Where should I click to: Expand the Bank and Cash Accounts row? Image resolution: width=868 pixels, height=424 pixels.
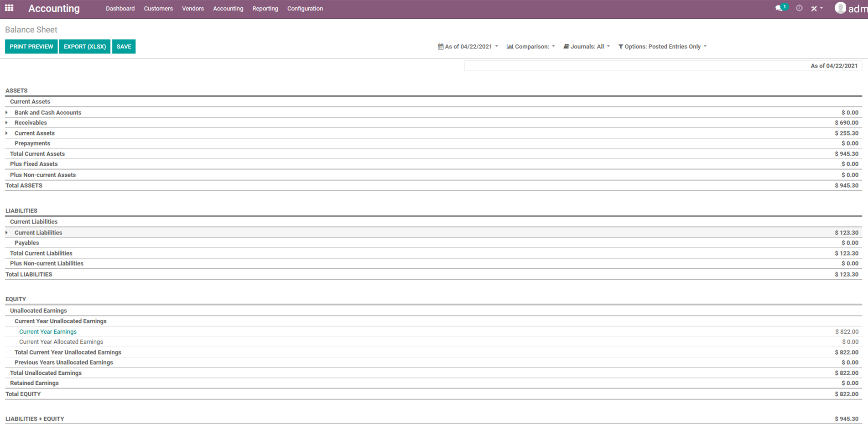[x=7, y=112]
